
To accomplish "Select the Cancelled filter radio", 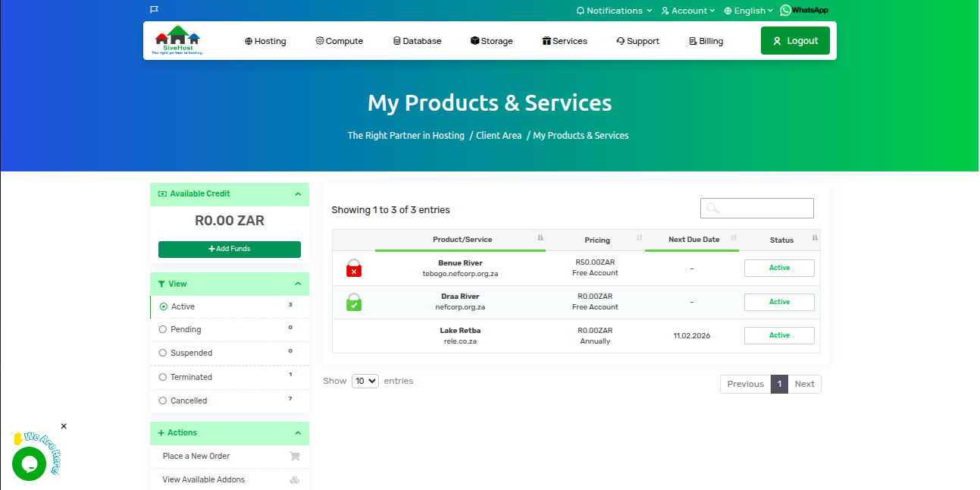I will 163,400.
